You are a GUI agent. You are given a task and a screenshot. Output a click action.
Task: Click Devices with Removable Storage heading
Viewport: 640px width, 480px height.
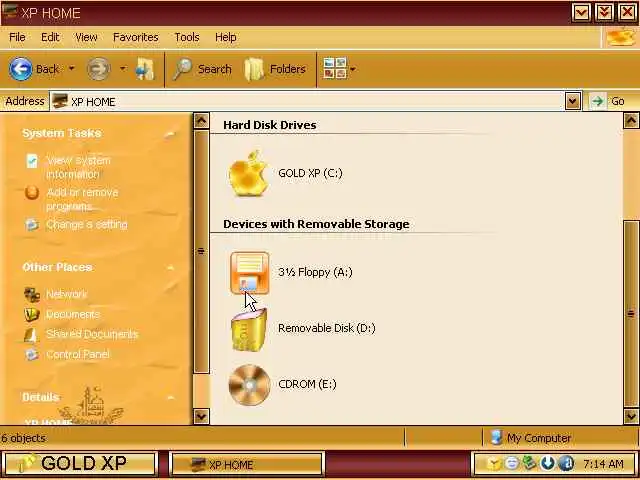[x=316, y=224]
